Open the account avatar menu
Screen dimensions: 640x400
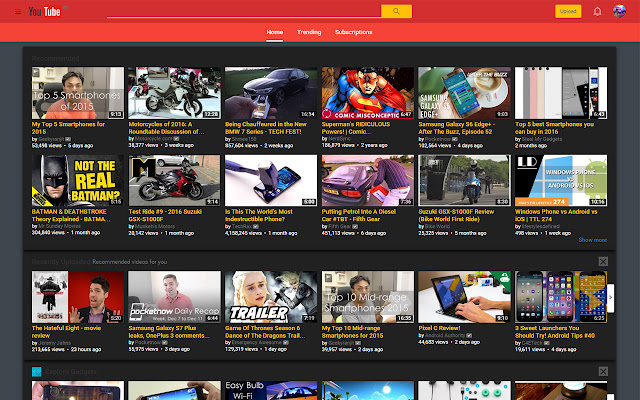pyautogui.click(x=619, y=11)
